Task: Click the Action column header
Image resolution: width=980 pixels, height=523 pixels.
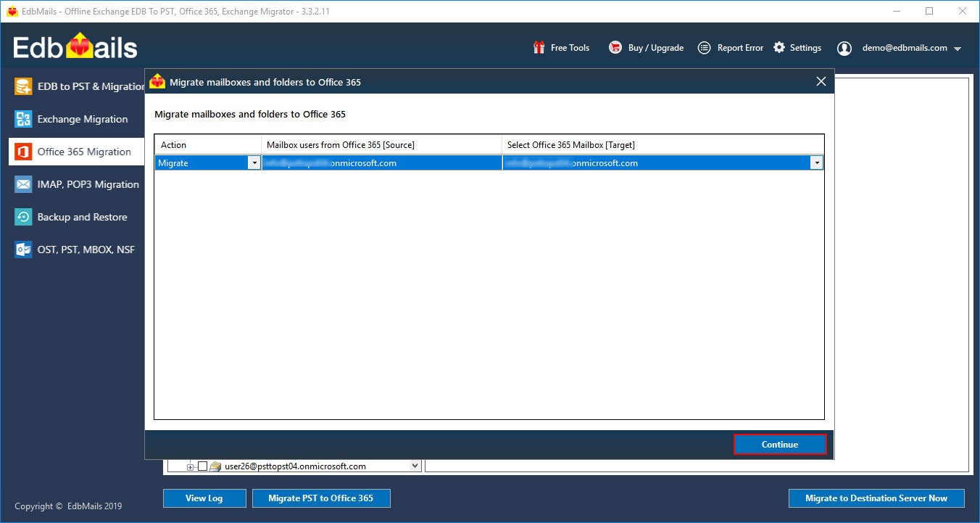Action: [x=208, y=145]
